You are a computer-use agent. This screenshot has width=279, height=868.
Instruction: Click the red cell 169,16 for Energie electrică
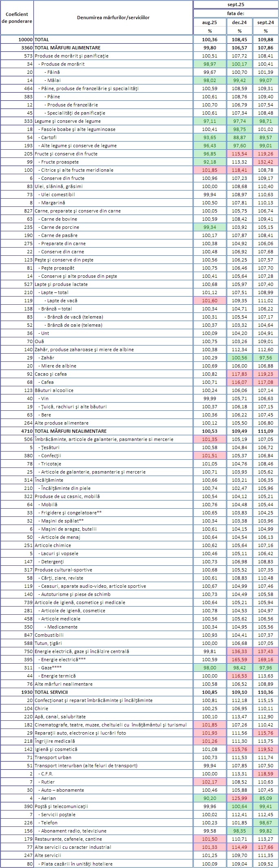[x=266, y=660]
